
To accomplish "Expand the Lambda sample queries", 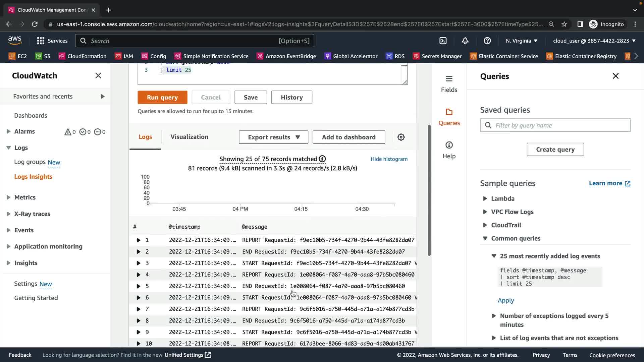I will point(485,198).
